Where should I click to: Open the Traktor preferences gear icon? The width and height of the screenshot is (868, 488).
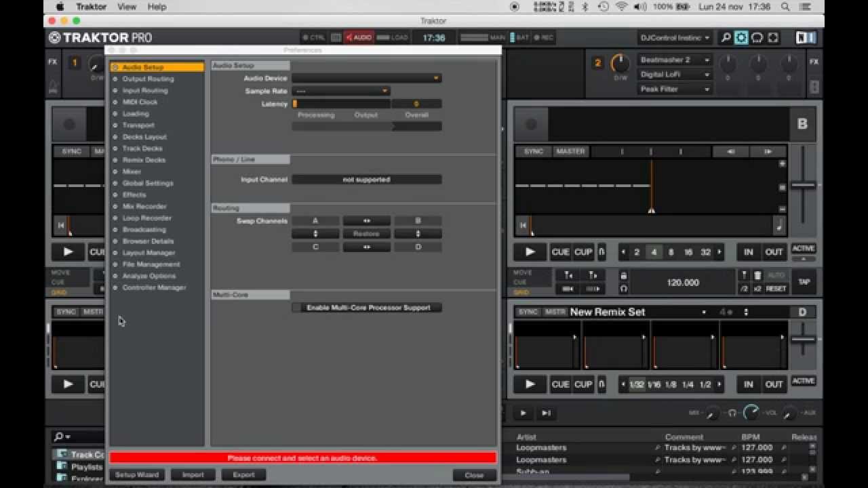click(x=741, y=38)
